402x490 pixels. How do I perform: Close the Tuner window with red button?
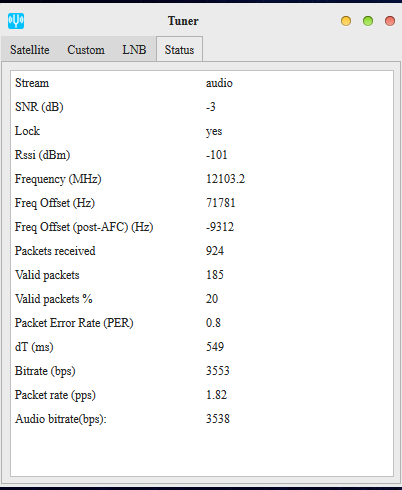pyautogui.click(x=390, y=21)
